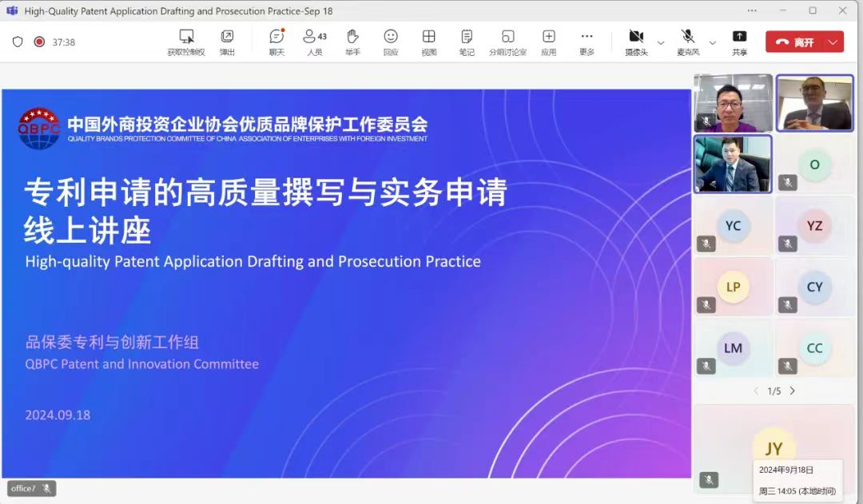
Task: Select the man in purple shirt video
Action: pyautogui.click(x=733, y=103)
